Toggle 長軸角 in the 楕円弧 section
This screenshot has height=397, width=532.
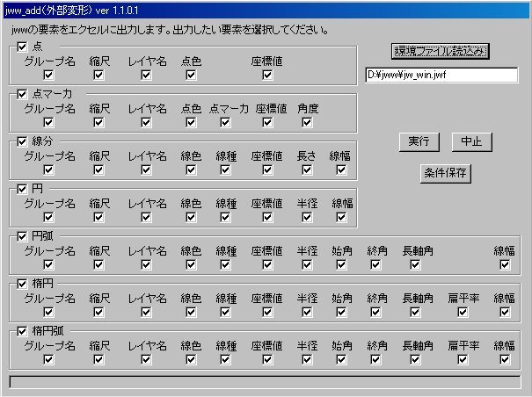(418, 359)
